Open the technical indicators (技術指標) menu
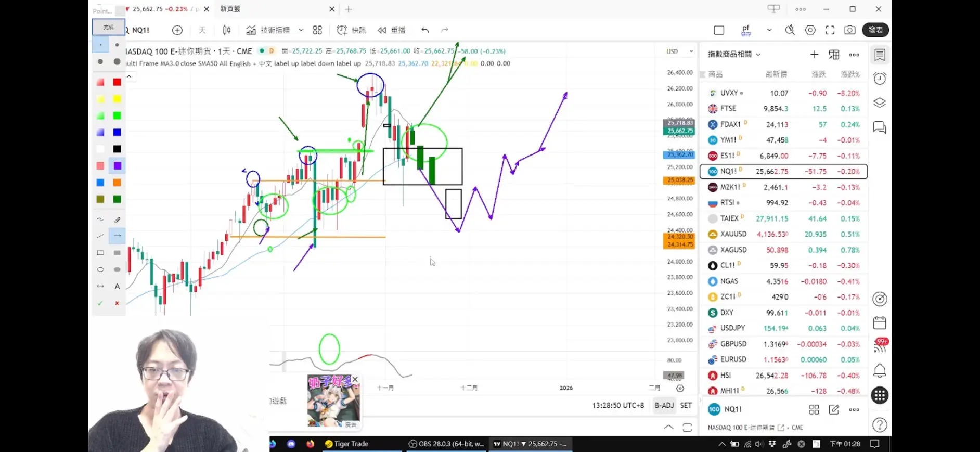 tap(268, 30)
